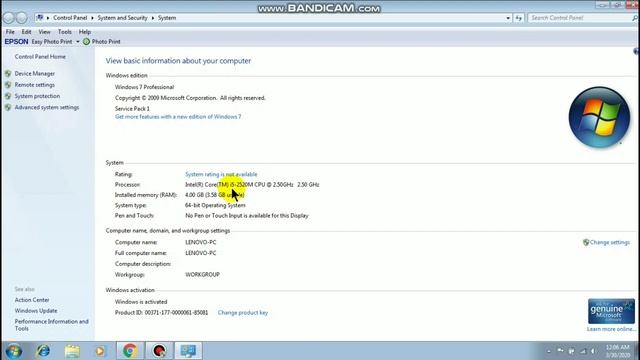This screenshot has height=360, width=640.
Task: Go back using the Back arrow button
Action: tap(8, 18)
